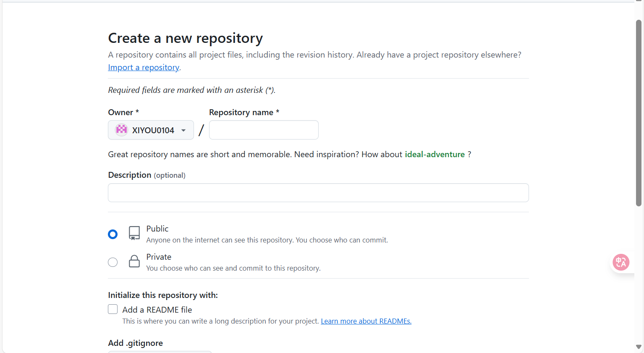This screenshot has width=644, height=353.
Task: Enable the Add a README file checkbox
Action: [113, 309]
